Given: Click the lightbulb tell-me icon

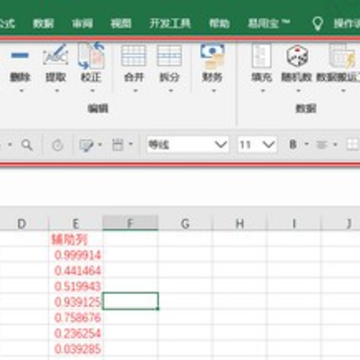Looking at the screenshot, I should 317,23.
